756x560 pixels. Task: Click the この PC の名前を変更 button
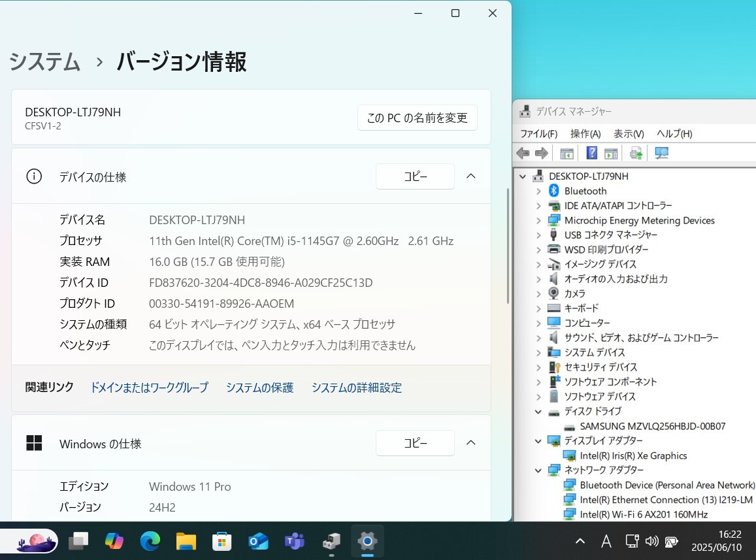click(417, 118)
